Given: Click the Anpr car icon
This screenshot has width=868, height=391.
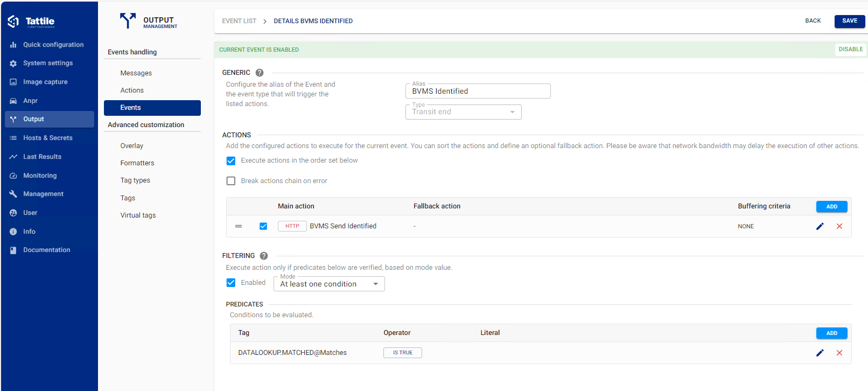Looking at the screenshot, I should tap(13, 101).
